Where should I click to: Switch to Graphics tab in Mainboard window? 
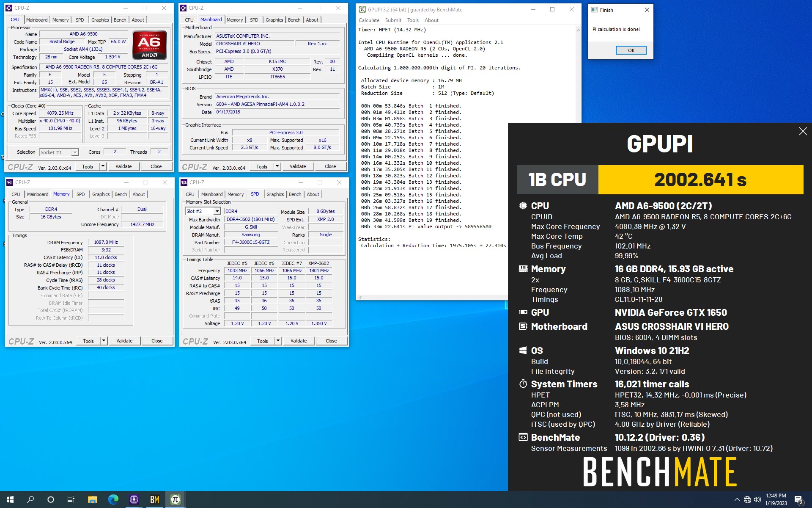tap(274, 20)
